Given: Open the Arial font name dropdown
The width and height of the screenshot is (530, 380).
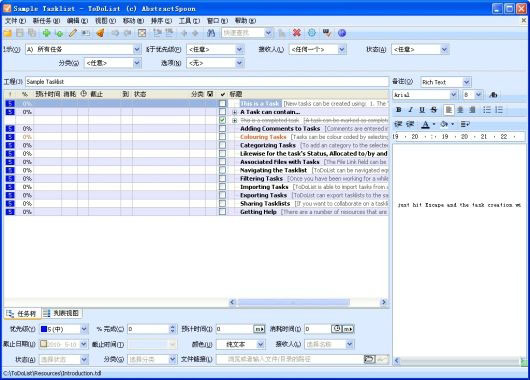Looking at the screenshot, I should click(454, 95).
